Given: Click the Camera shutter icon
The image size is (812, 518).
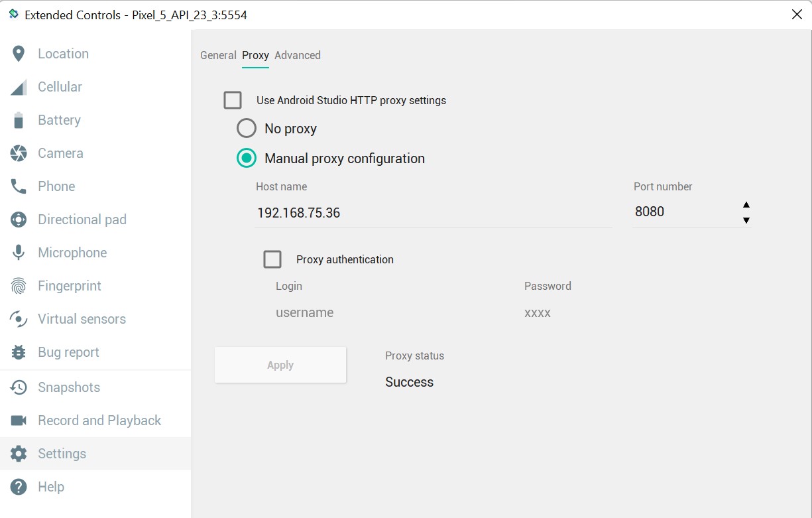Looking at the screenshot, I should 19,153.
